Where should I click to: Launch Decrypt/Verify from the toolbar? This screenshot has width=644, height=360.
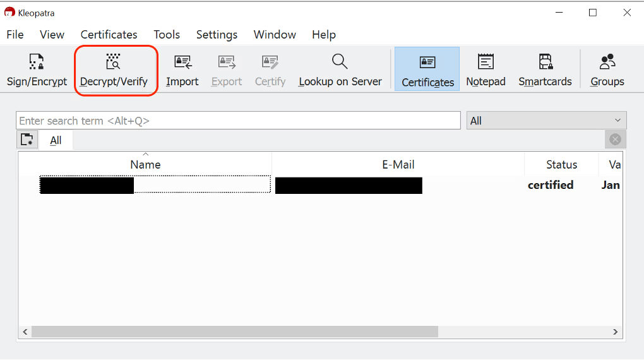click(114, 70)
